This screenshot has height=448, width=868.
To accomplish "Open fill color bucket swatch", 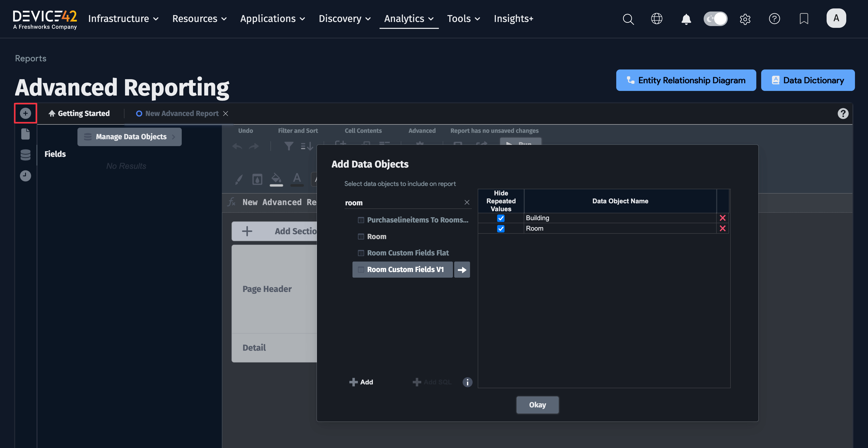I will tap(276, 179).
